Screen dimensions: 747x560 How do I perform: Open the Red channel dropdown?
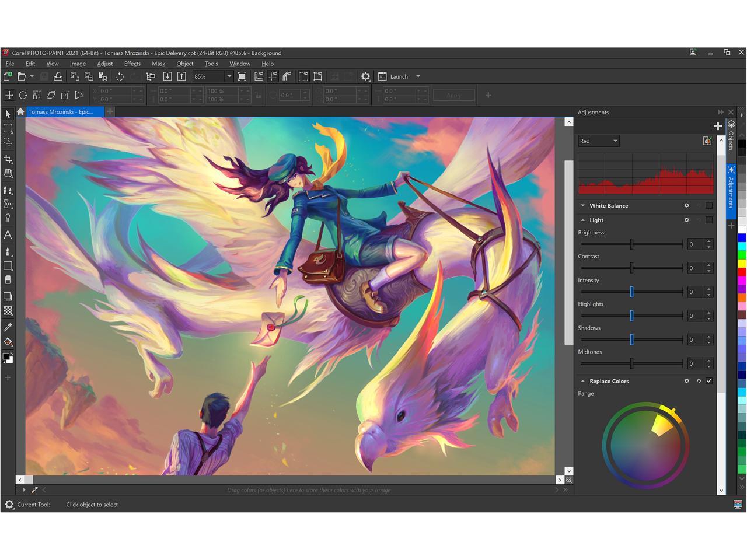tap(598, 141)
